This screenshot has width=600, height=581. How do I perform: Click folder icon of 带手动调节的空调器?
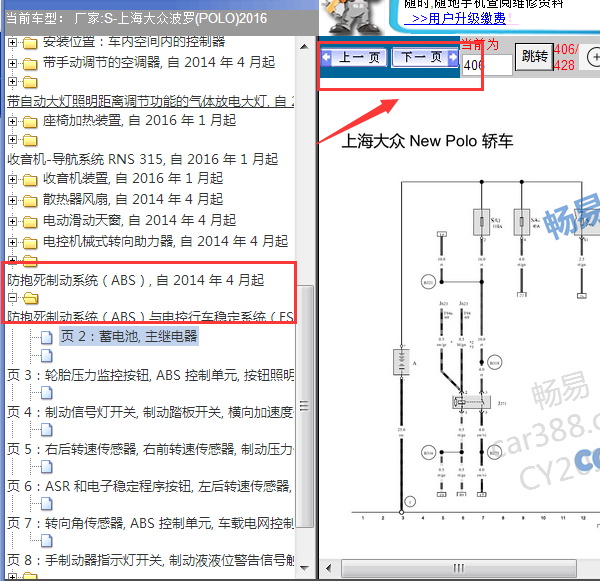coord(30,64)
